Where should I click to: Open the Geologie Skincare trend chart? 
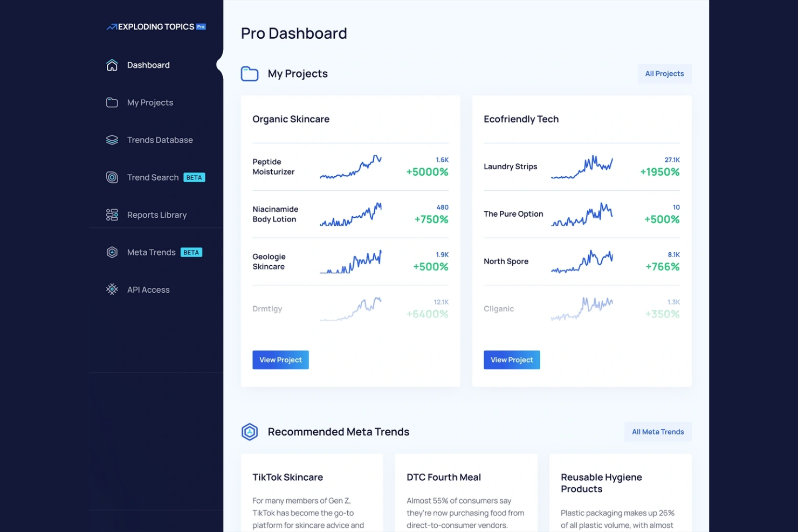point(350,261)
